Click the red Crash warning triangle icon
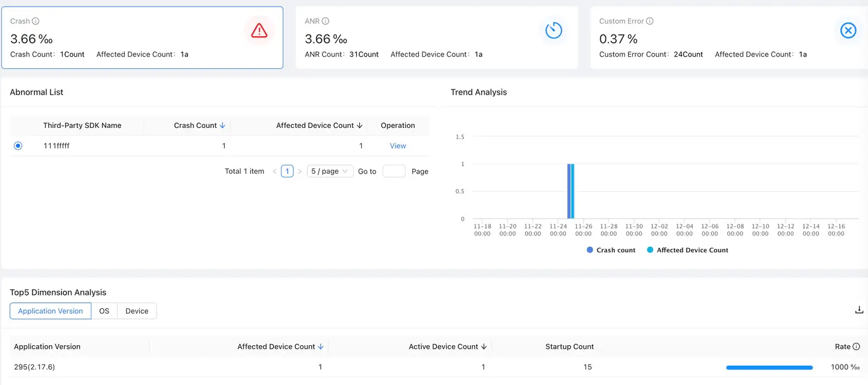 point(259,31)
